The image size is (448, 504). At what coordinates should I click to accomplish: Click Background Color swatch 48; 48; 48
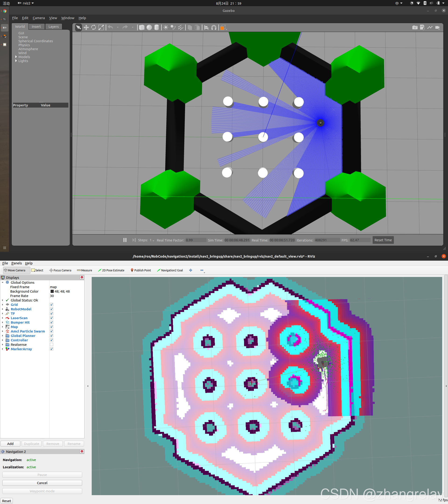[52, 291]
